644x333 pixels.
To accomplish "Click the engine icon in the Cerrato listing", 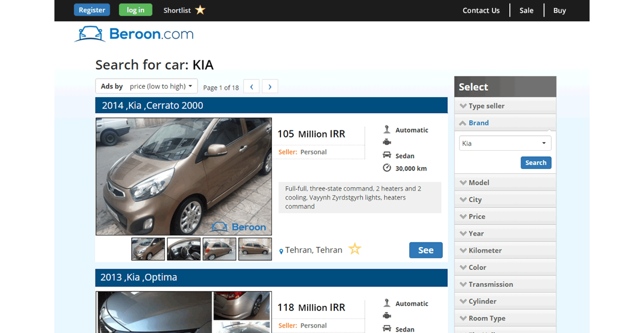I will coord(386,142).
